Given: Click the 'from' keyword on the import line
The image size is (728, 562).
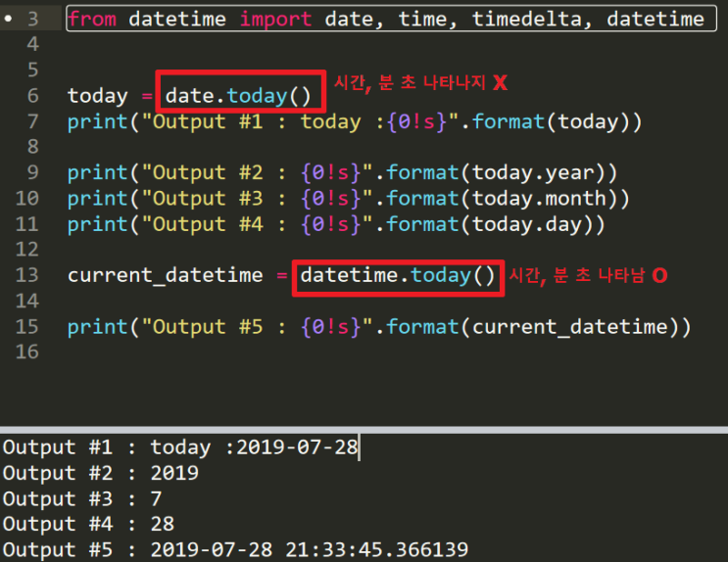Looking at the screenshot, I should click(92, 19).
